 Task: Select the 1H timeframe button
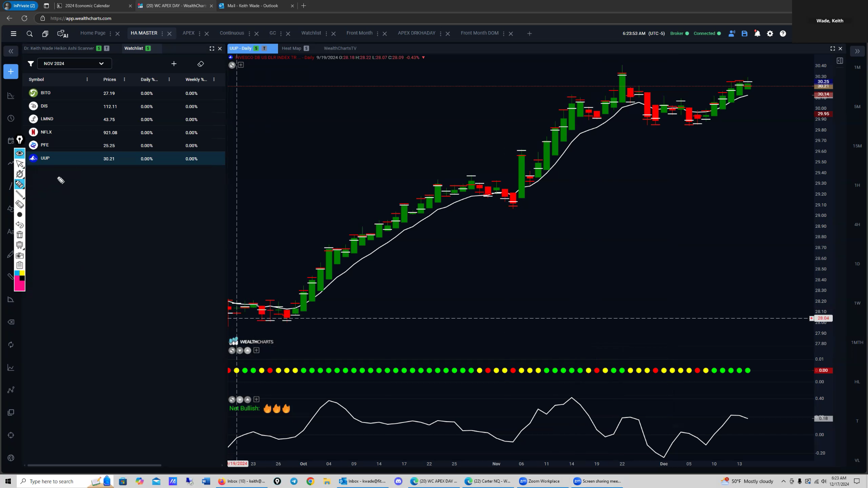pos(857,185)
